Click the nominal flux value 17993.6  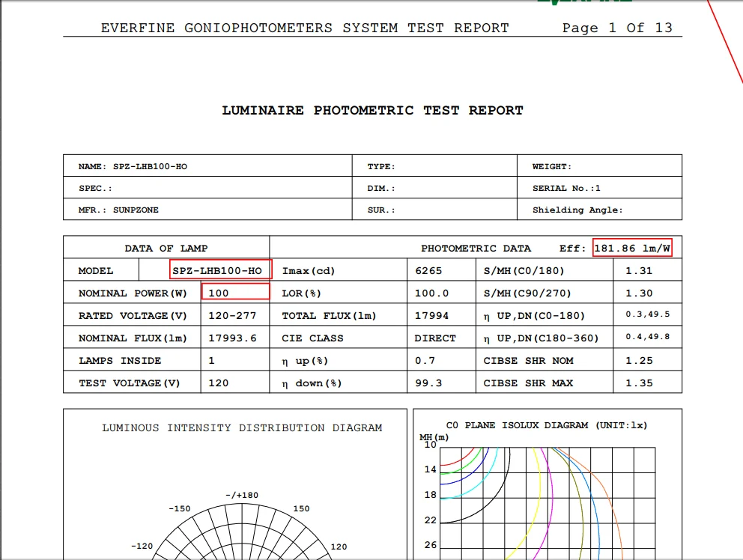[232, 338]
